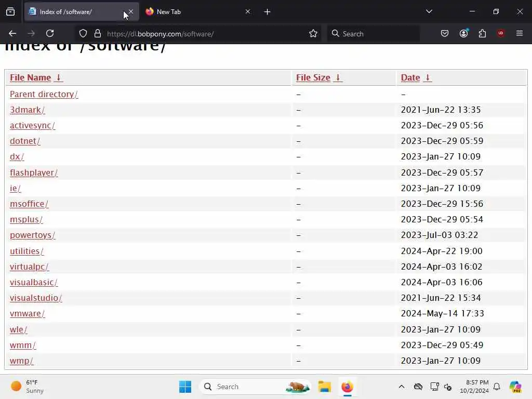532x399 pixels.
Task: Open the dx folder
Action: click(17, 157)
